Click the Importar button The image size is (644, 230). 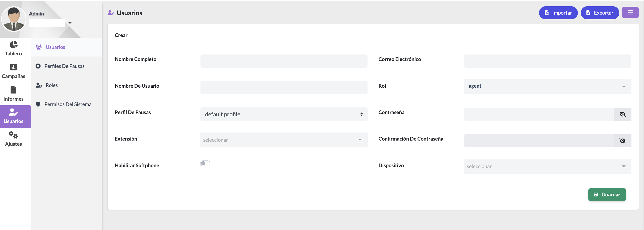point(558,13)
